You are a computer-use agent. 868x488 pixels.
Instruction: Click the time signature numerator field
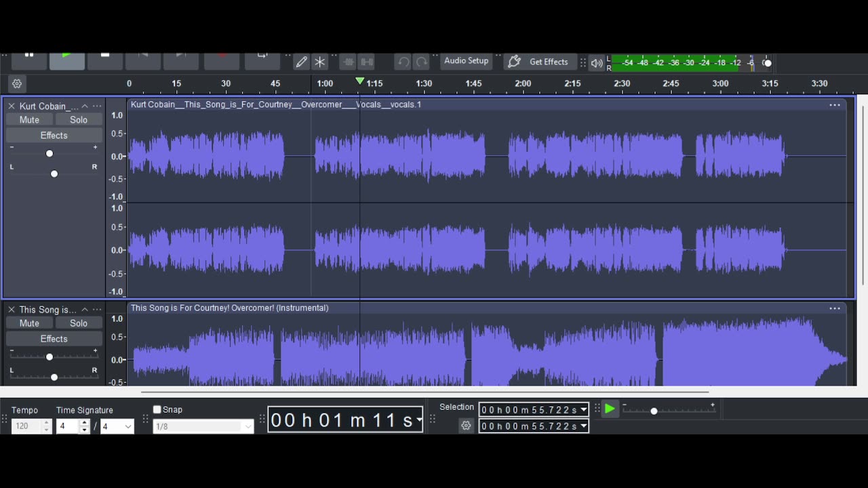[68, 426]
